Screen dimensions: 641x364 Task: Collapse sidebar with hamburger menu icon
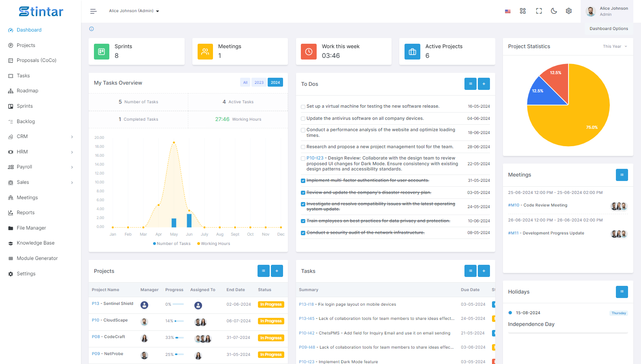point(93,11)
